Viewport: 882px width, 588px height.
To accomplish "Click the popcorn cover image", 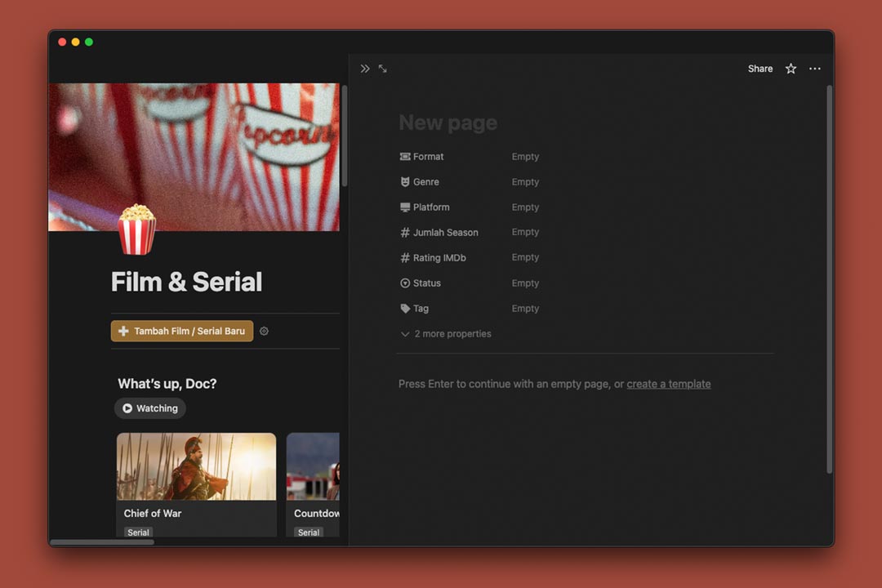I will coord(194,157).
